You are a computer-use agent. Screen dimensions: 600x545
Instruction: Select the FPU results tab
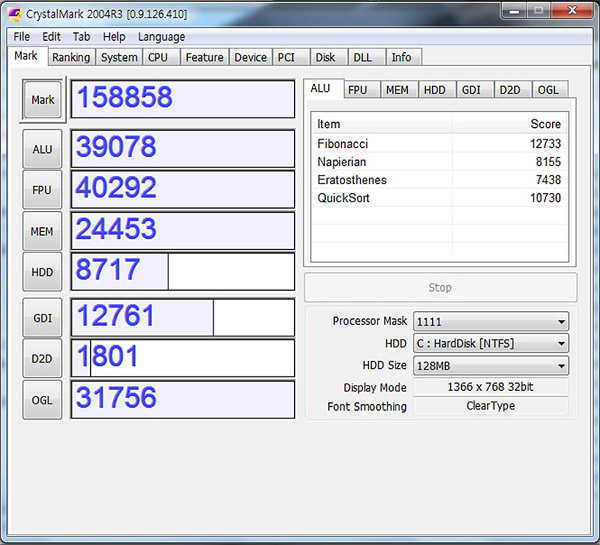tap(362, 90)
